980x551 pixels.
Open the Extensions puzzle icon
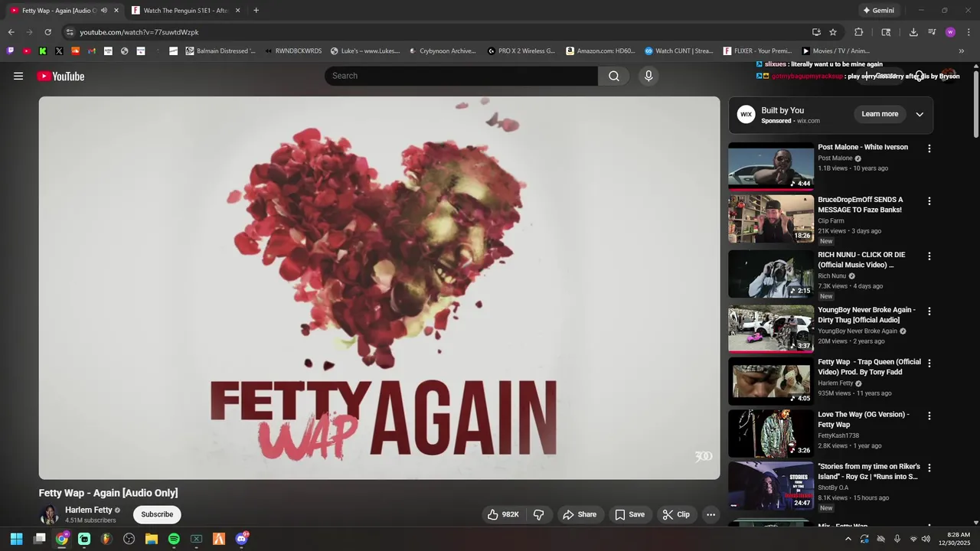[858, 32]
